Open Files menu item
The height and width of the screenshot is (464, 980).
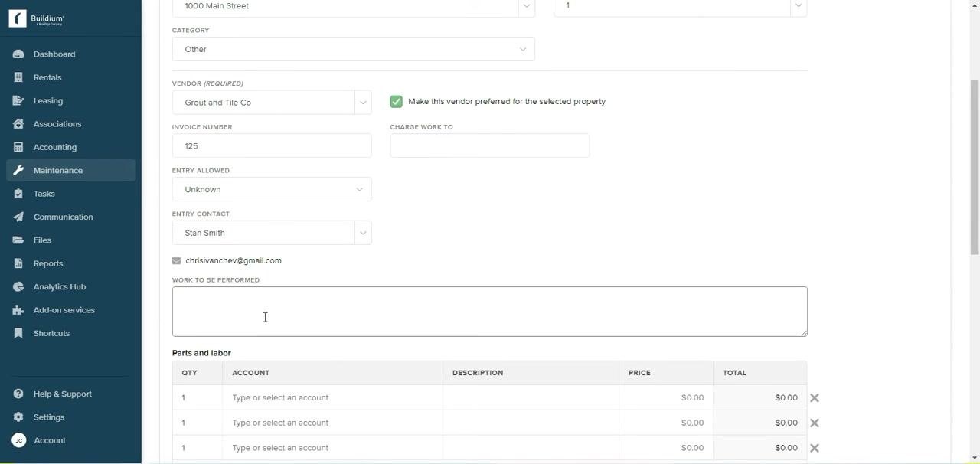tap(42, 240)
